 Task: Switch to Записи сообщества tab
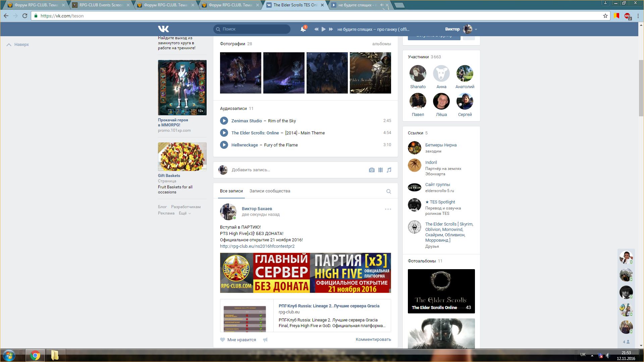pyautogui.click(x=270, y=191)
